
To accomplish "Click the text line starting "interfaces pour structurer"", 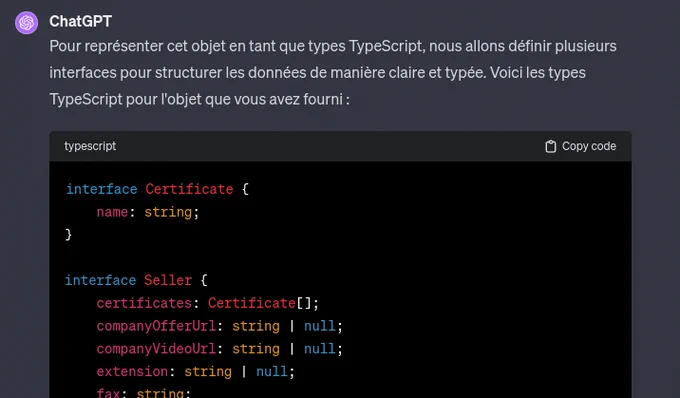I will (317, 72).
